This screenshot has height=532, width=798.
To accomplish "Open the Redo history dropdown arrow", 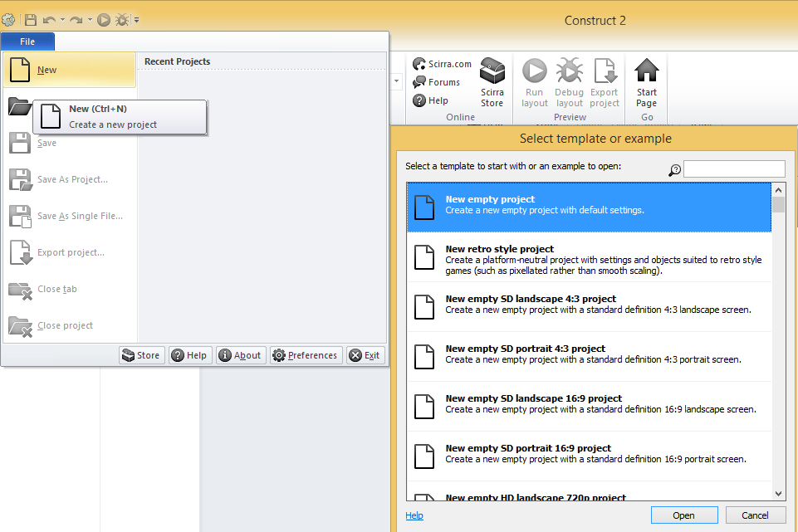I will [x=90, y=20].
